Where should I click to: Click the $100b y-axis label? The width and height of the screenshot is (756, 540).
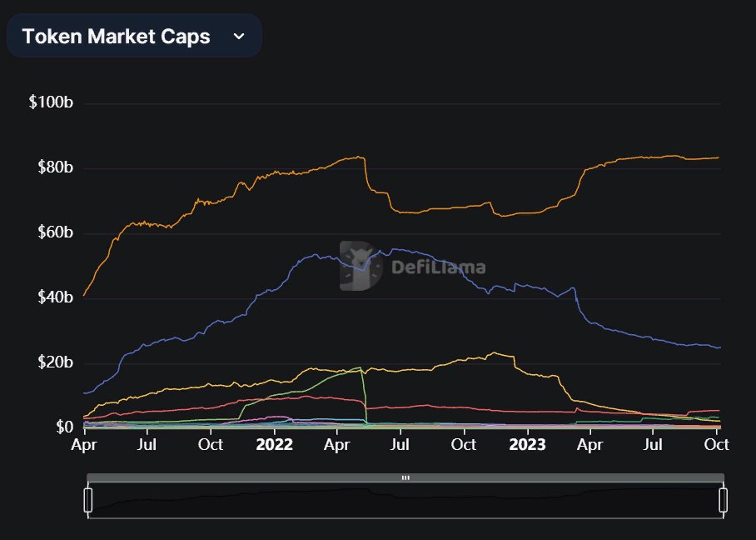(x=52, y=102)
